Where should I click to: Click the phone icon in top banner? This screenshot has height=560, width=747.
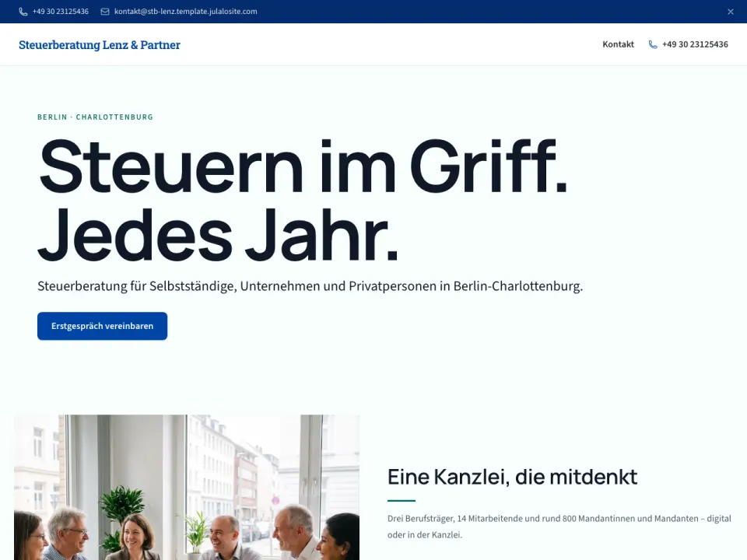(x=23, y=12)
